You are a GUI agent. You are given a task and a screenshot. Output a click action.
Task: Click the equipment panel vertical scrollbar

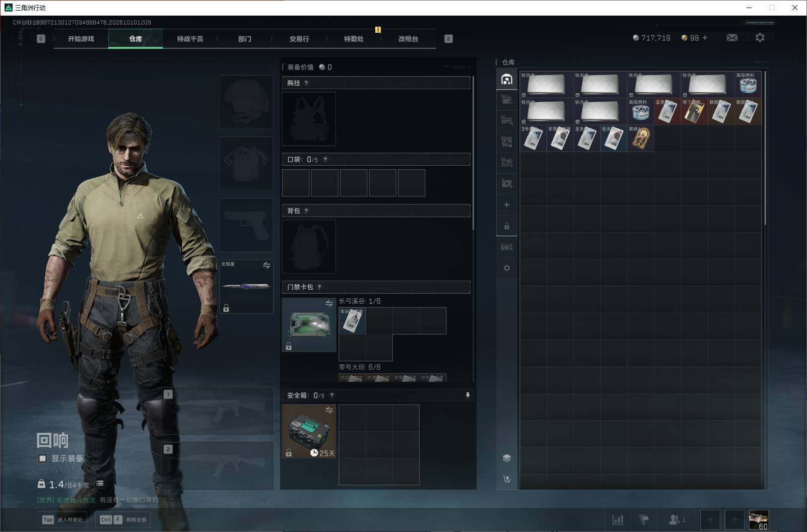[473, 153]
